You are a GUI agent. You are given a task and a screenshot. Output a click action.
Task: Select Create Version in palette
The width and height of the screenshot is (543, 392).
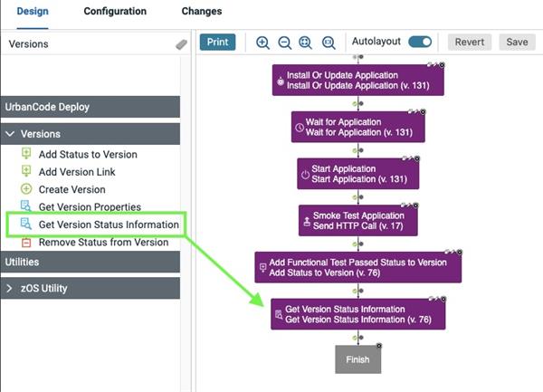[72, 189]
